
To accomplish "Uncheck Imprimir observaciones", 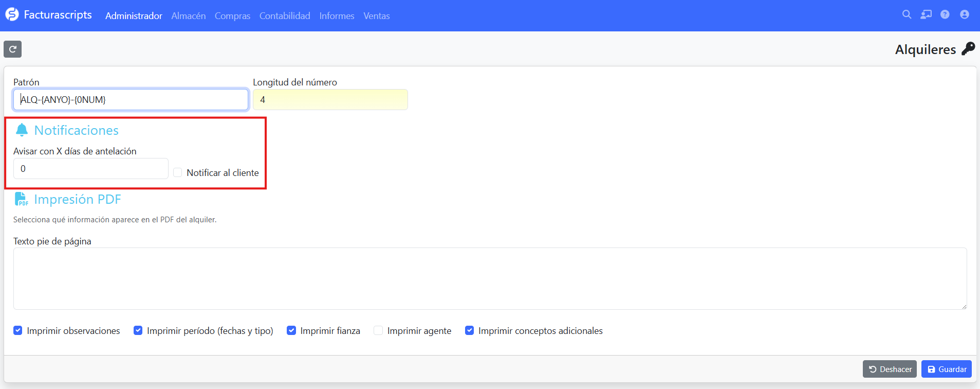I will coord(18,330).
